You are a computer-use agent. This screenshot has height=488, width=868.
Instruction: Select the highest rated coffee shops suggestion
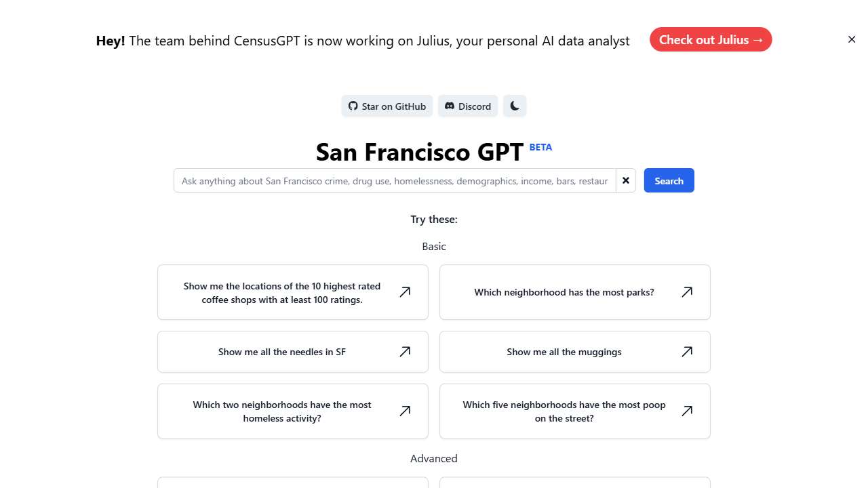click(282, 291)
